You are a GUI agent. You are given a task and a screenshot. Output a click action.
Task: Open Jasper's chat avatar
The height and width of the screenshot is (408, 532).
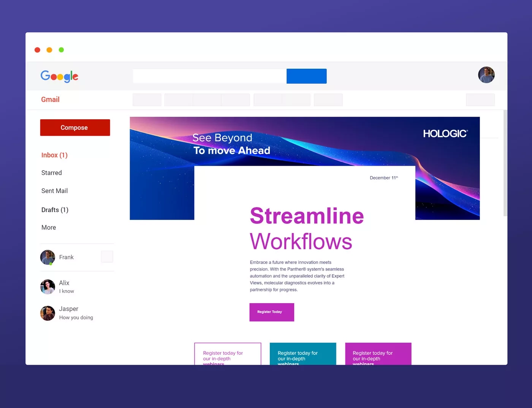pyautogui.click(x=47, y=313)
